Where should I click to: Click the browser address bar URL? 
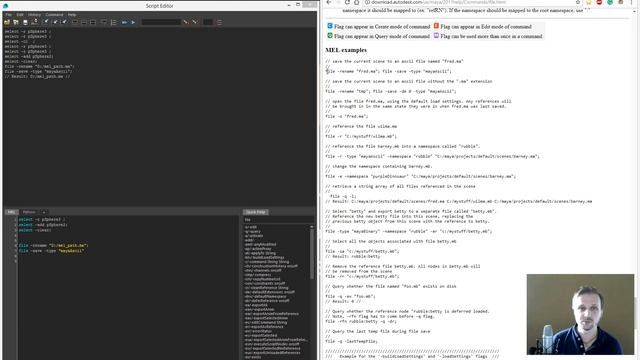438,2
